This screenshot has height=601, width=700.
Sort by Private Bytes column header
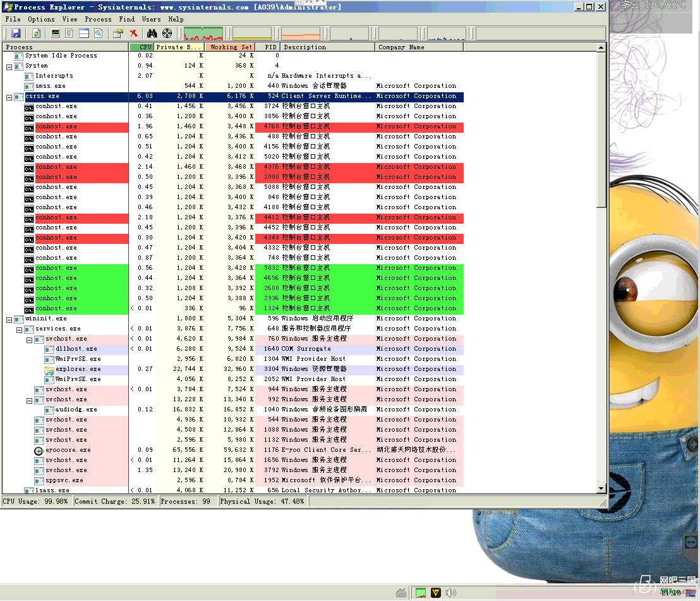tap(179, 47)
